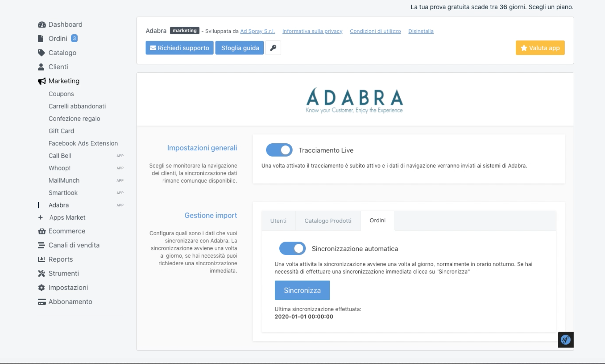Viewport: 605px width, 364px height.
Task: Disable Sincronizzazione automatica switch
Action: click(293, 248)
